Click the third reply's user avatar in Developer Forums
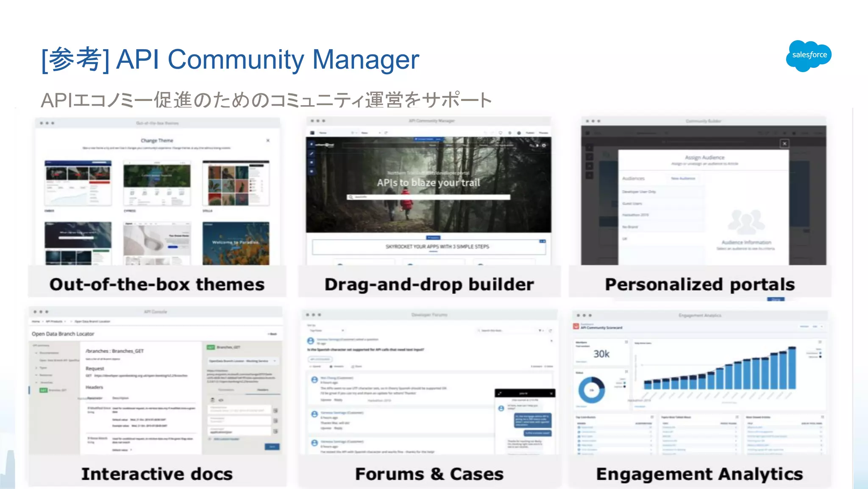The height and width of the screenshot is (489, 868). pos(314,443)
